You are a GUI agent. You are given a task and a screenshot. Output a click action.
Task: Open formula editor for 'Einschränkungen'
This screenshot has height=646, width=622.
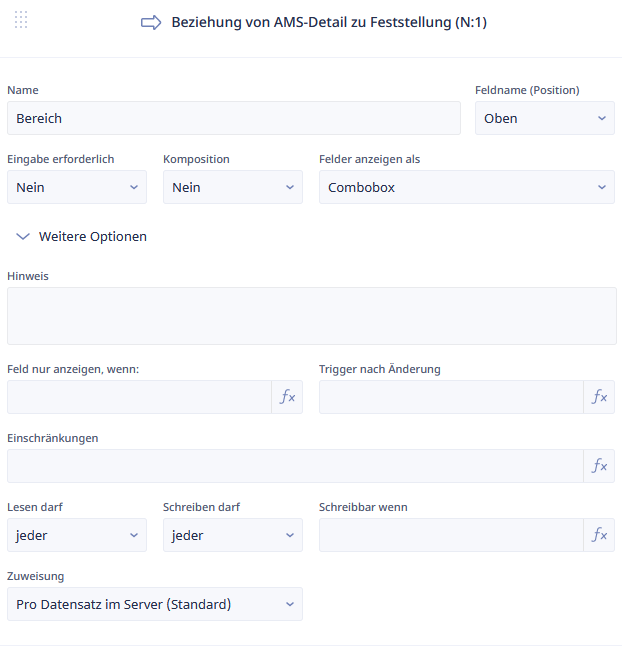coord(599,466)
